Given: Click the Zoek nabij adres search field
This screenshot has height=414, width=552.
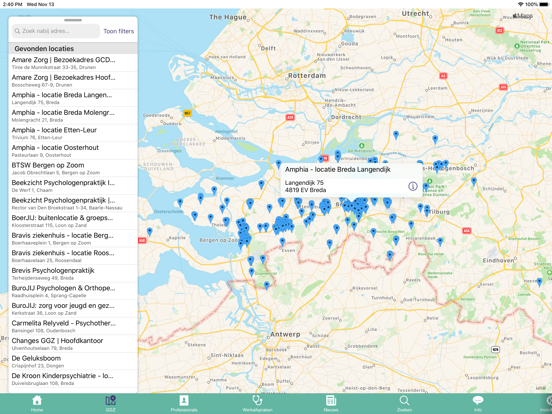Looking at the screenshot, I should [x=56, y=31].
